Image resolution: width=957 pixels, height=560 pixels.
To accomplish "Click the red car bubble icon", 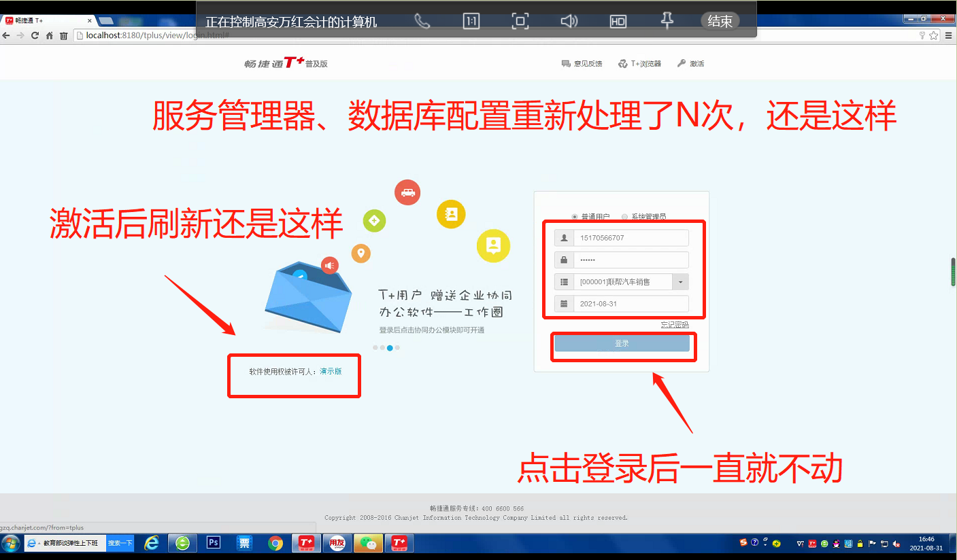I will point(407,192).
